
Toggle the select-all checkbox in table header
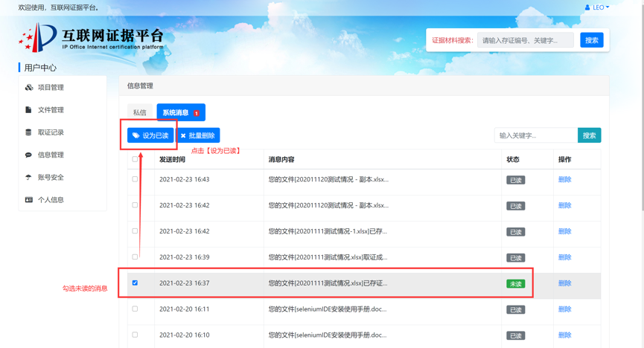(x=135, y=159)
